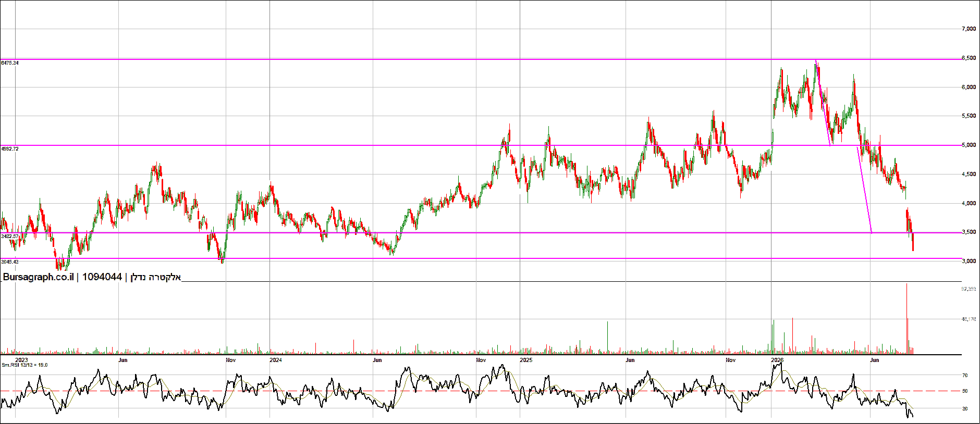Click the Nov label just before 2025
This screenshot has height=424, width=980.
click(x=481, y=360)
